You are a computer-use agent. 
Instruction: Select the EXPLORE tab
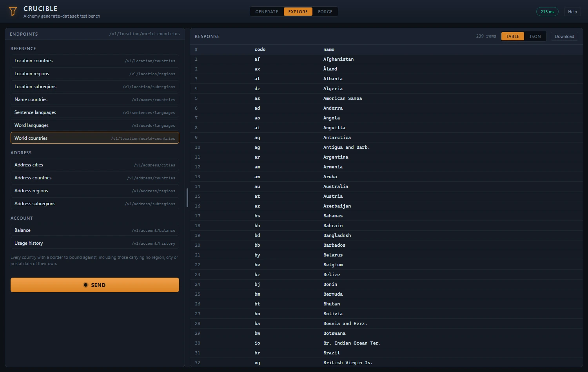pos(298,12)
